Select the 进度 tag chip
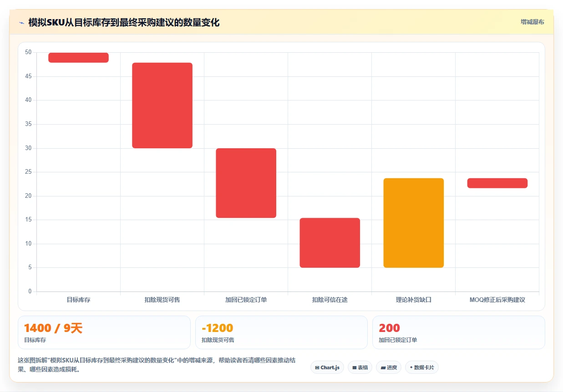This screenshot has height=392, width=563. pyautogui.click(x=389, y=367)
